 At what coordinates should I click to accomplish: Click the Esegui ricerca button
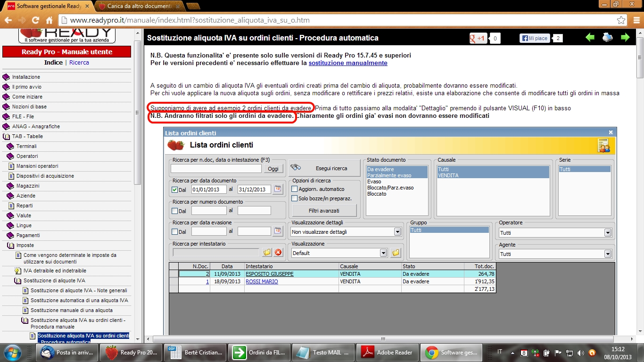pyautogui.click(x=324, y=168)
